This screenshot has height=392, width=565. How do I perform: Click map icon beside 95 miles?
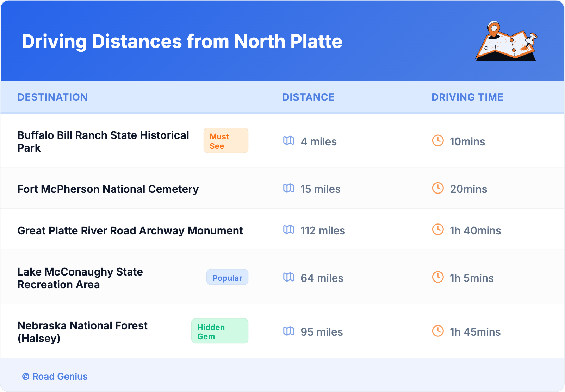[x=288, y=331]
